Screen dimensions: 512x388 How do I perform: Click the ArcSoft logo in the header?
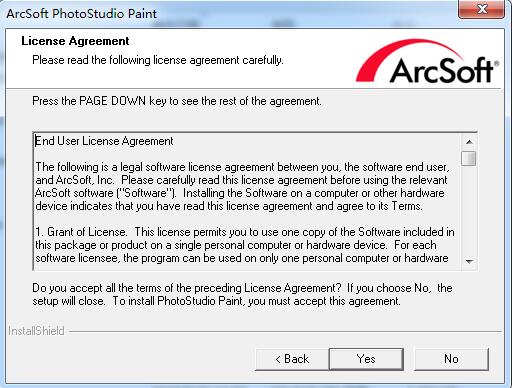427,61
